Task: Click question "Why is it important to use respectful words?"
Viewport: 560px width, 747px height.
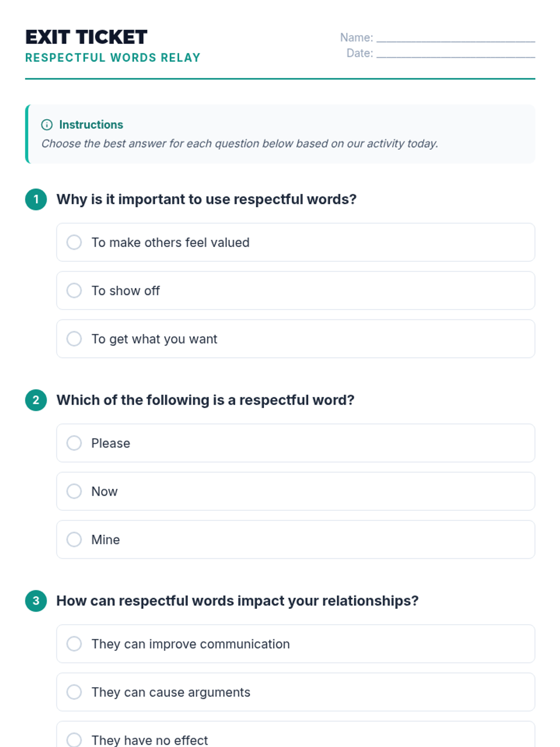Action: (206, 199)
